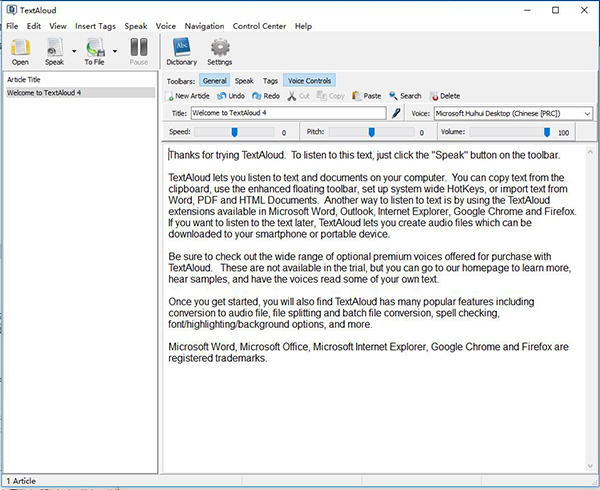This screenshot has width=600, height=490.
Task: Toggle the General toolbar visibility
Action: [x=214, y=80]
